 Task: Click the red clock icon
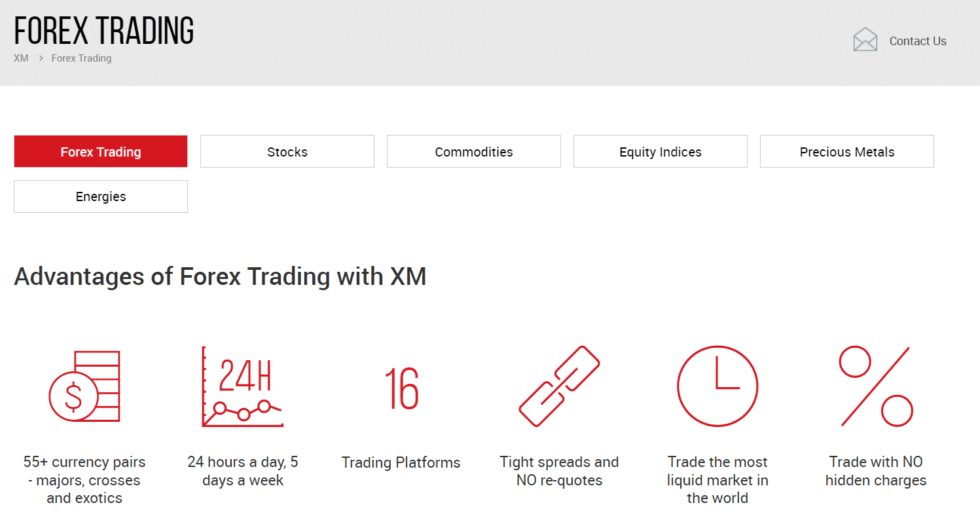point(717,386)
